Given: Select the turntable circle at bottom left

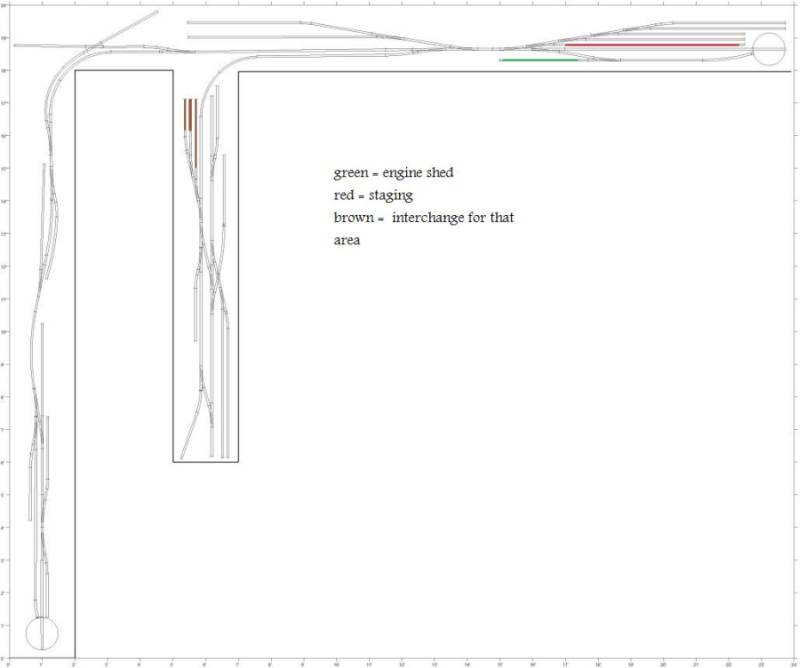Looking at the screenshot, I should (41, 633).
